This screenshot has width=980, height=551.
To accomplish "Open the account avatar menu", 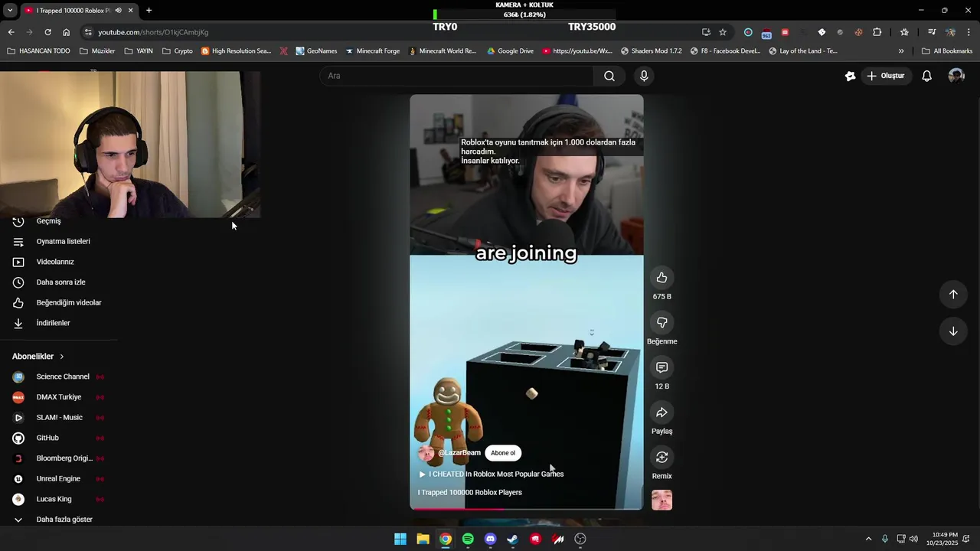I will [x=956, y=76].
